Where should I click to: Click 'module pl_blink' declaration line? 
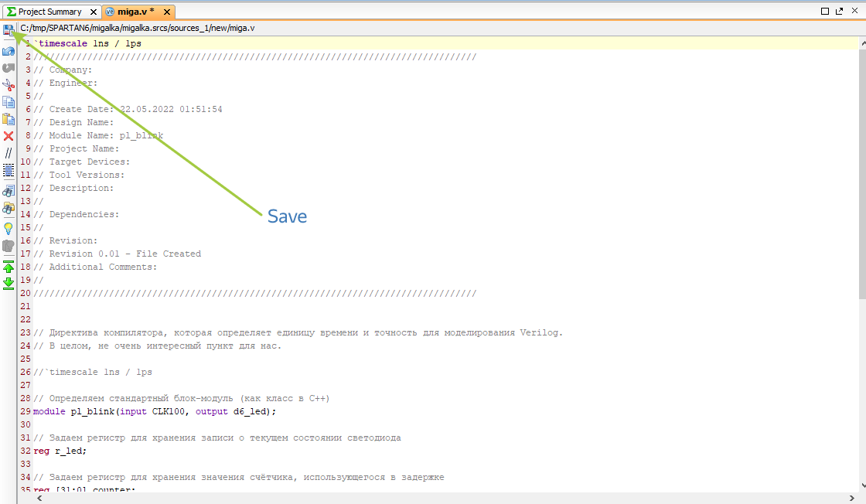155,412
